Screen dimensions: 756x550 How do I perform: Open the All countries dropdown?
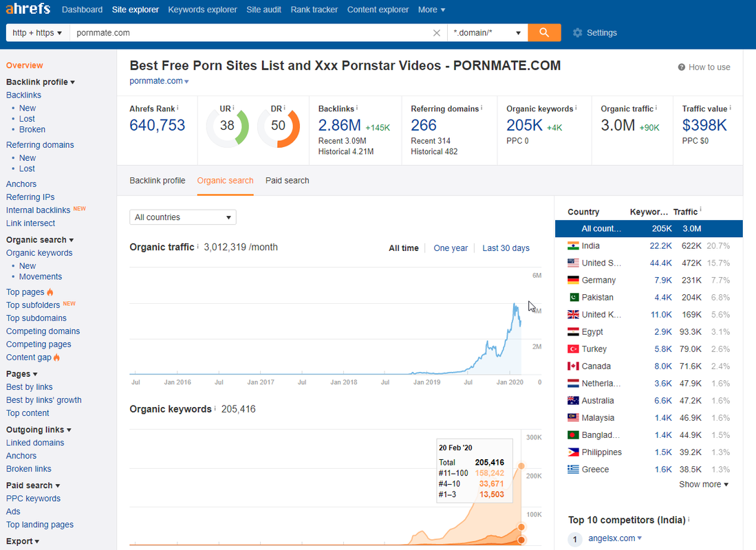point(183,217)
